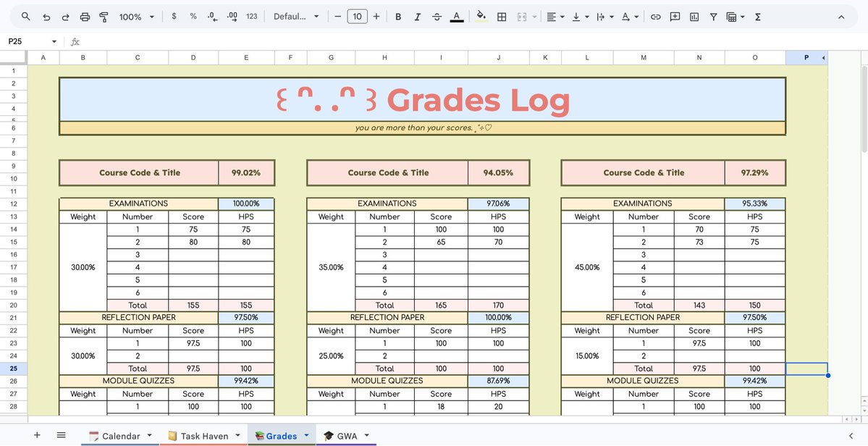Select the 45.00% examinations weight cell
Image resolution: width=868 pixels, height=446 pixels.
tap(587, 267)
